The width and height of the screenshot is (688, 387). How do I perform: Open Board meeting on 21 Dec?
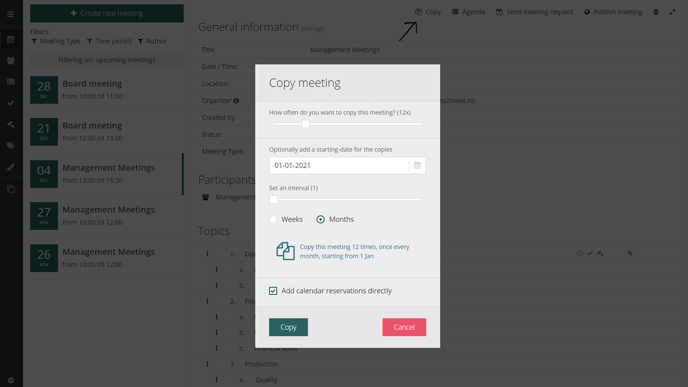click(x=107, y=132)
